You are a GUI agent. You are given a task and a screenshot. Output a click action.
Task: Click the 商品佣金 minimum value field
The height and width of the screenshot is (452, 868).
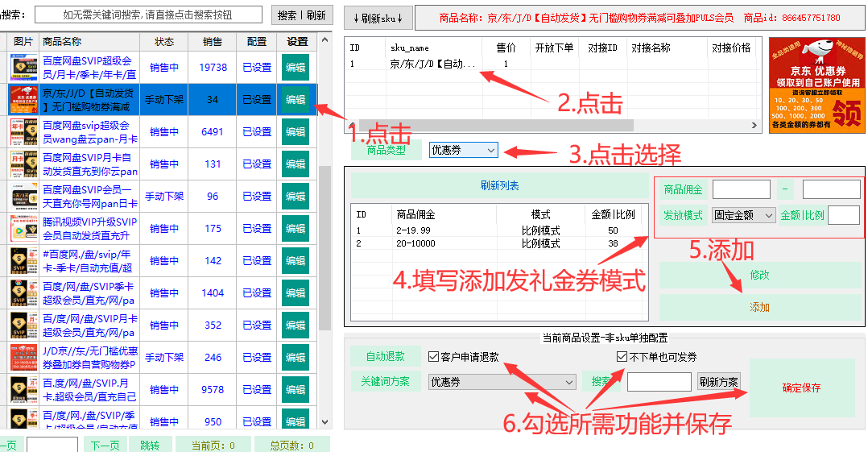(x=742, y=189)
